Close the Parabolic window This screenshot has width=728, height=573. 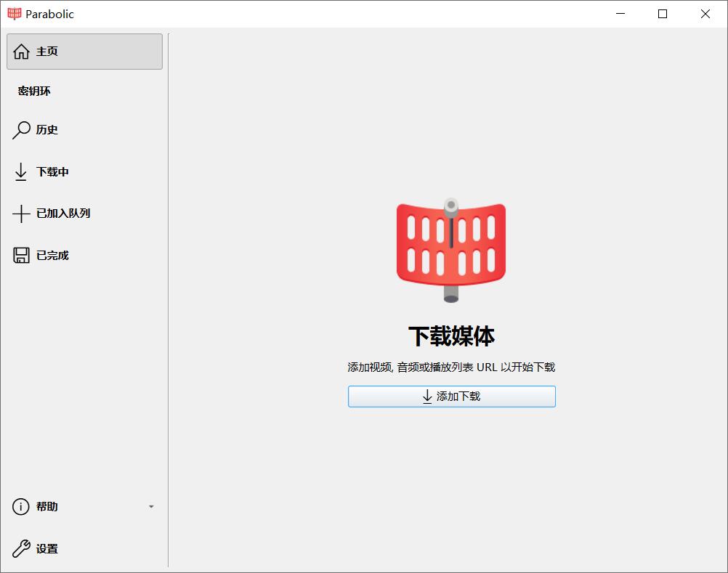705,14
